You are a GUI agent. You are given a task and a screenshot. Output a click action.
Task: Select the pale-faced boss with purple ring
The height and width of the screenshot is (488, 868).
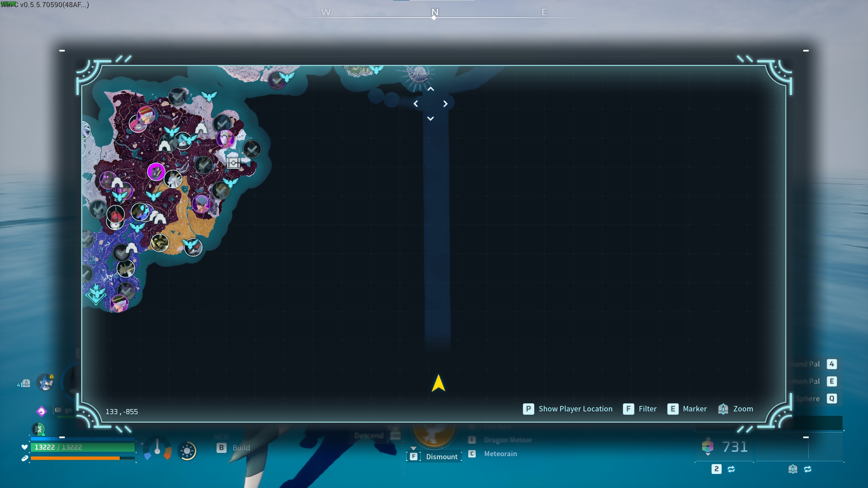click(225, 139)
